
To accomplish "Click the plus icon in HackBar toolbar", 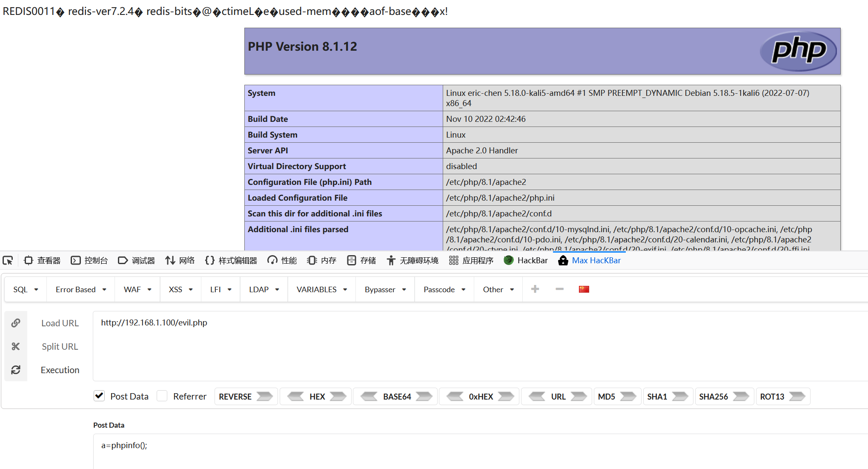I will point(535,289).
